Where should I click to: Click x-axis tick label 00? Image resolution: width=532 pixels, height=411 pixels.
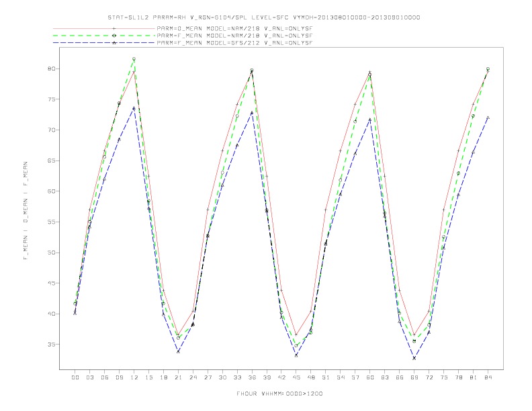point(75,377)
